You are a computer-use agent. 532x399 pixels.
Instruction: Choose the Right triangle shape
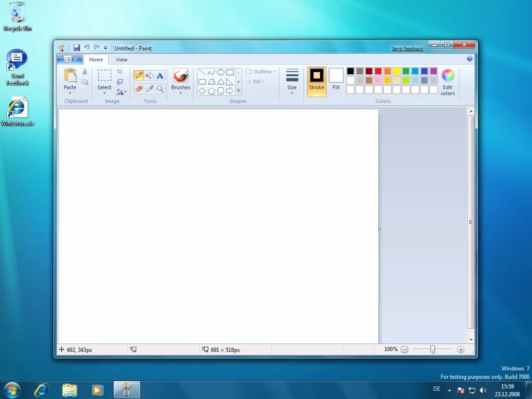[230, 82]
